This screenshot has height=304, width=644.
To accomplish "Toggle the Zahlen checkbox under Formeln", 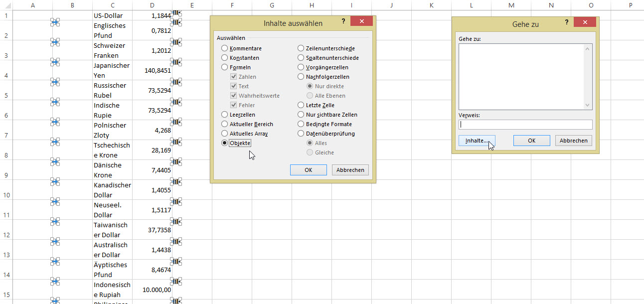I will 234,77.
